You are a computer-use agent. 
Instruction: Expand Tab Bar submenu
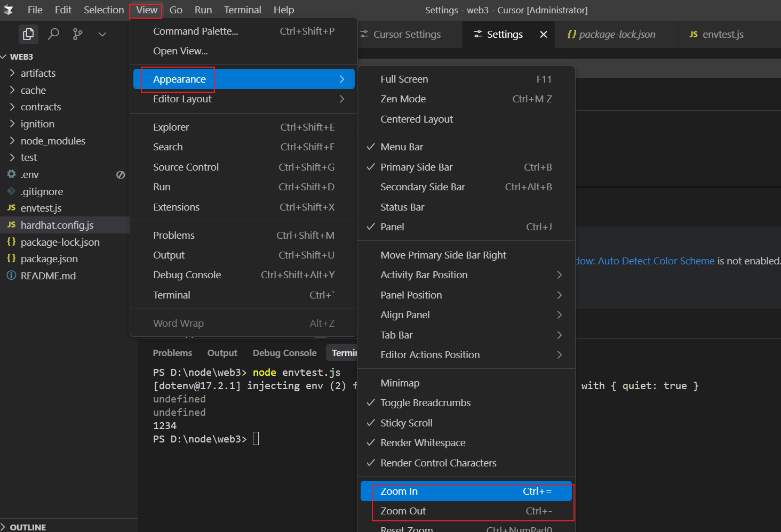coord(466,335)
